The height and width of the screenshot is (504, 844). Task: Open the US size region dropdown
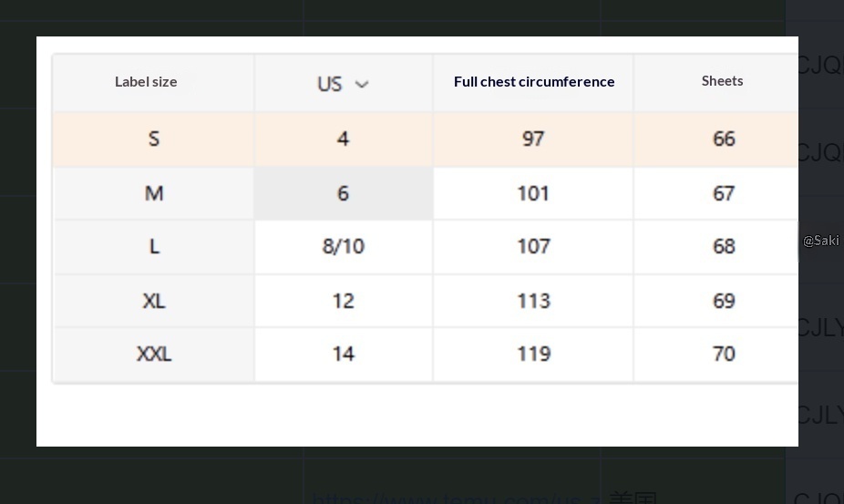click(342, 84)
